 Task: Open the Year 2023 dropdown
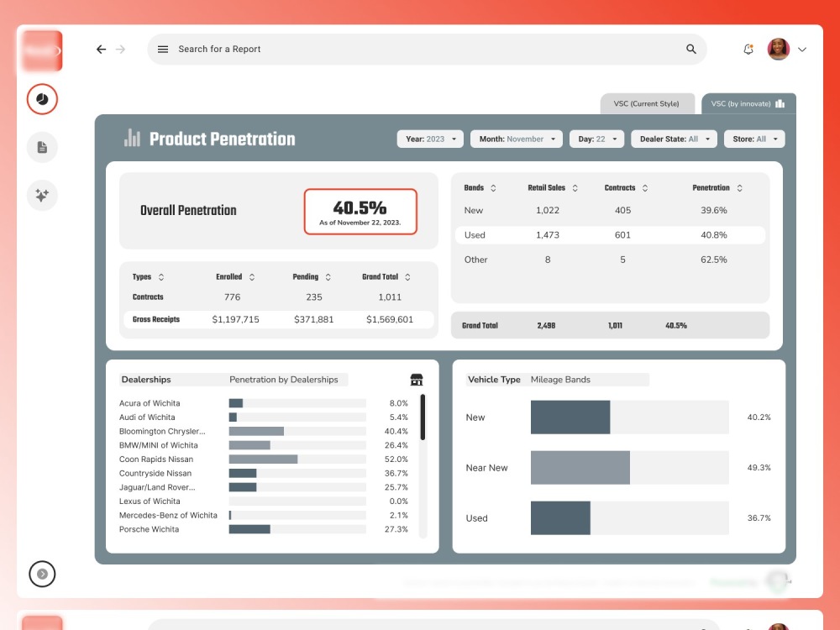click(x=430, y=139)
